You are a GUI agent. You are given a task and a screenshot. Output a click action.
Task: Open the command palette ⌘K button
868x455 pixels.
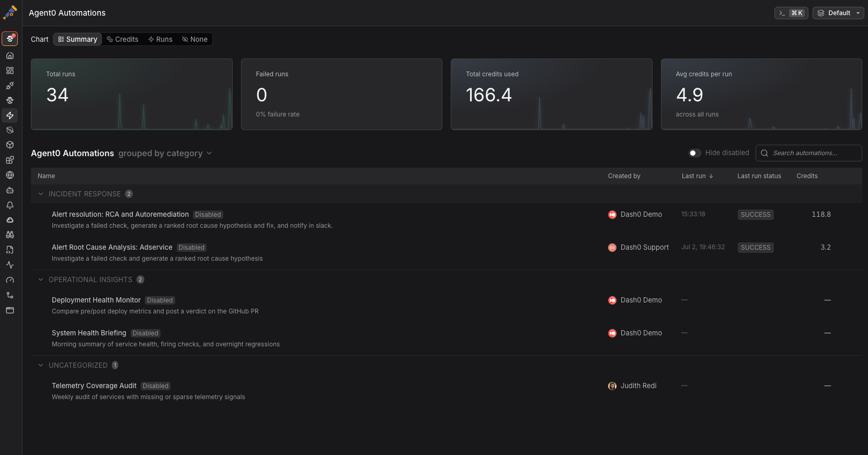point(791,13)
